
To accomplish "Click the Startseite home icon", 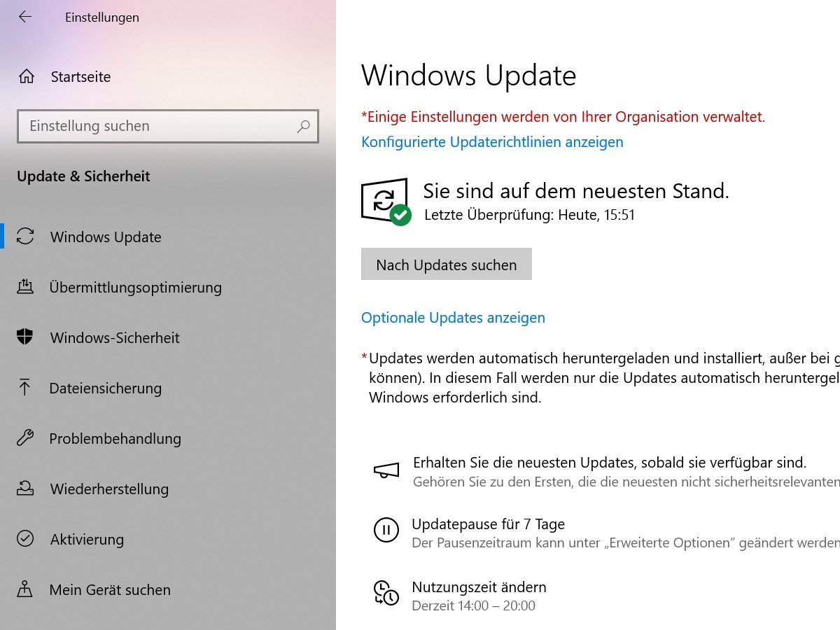I will pyautogui.click(x=26, y=77).
